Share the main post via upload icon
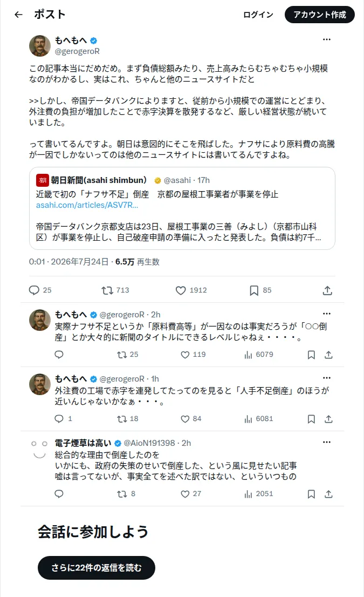The width and height of the screenshot is (364, 597). (327, 290)
